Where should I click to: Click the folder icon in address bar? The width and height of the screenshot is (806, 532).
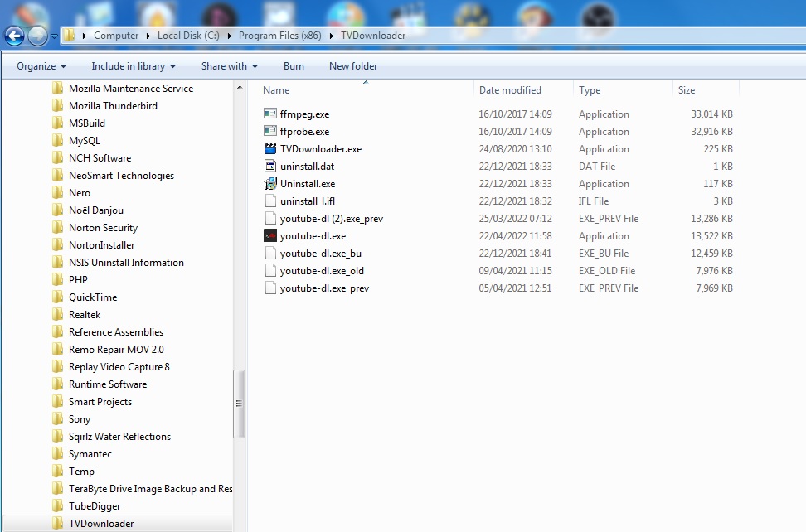69,36
